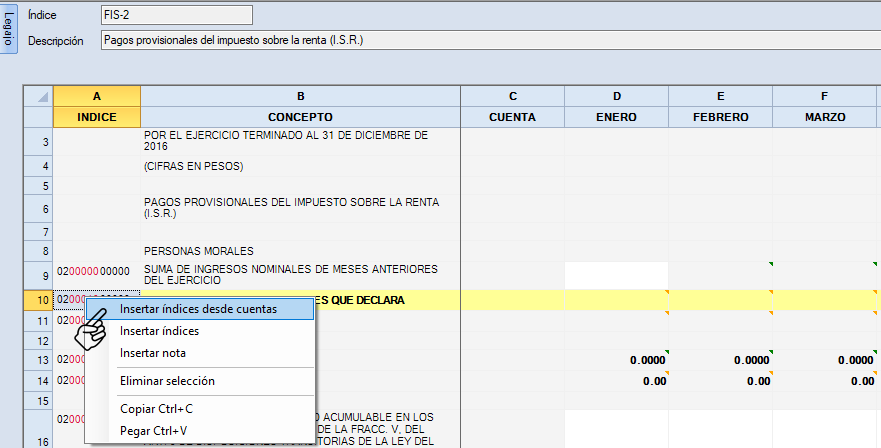
Task: Select row 13 ENERO cell showing 0.0000
Action: [616, 360]
